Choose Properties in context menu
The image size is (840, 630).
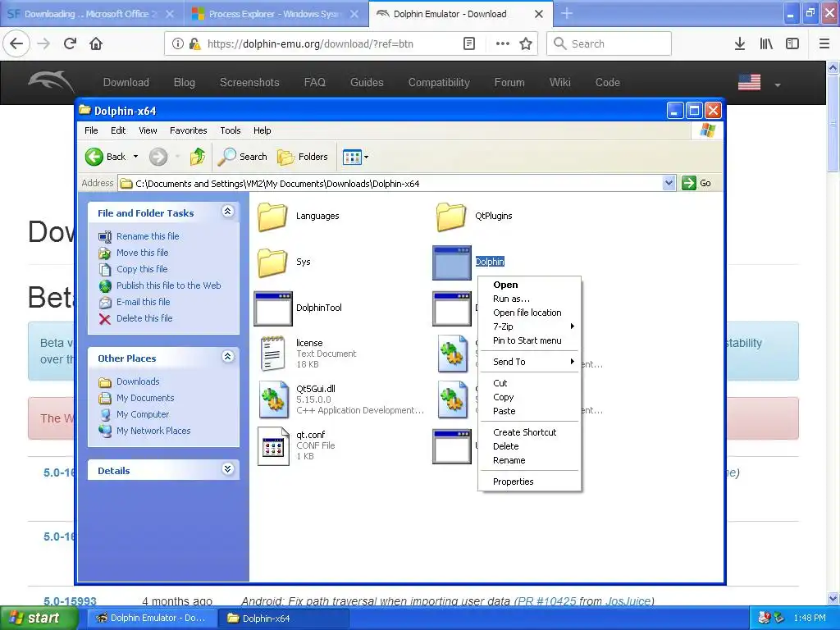514,482
